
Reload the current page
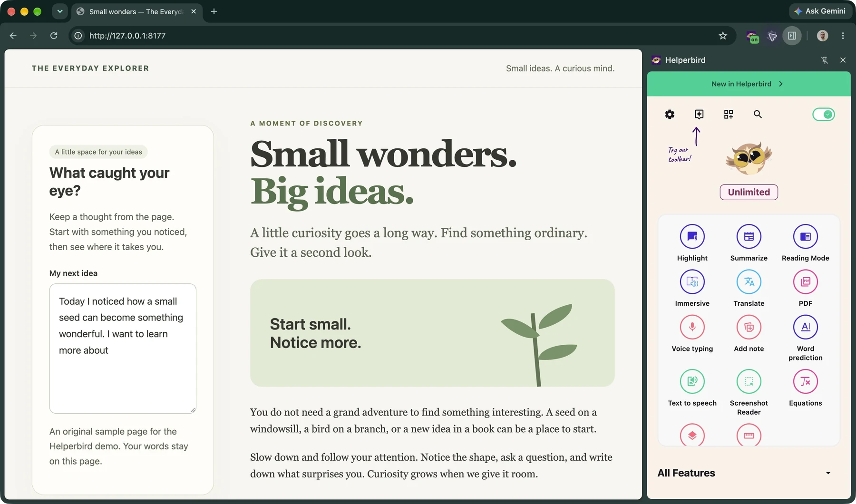click(x=54, y=36)
